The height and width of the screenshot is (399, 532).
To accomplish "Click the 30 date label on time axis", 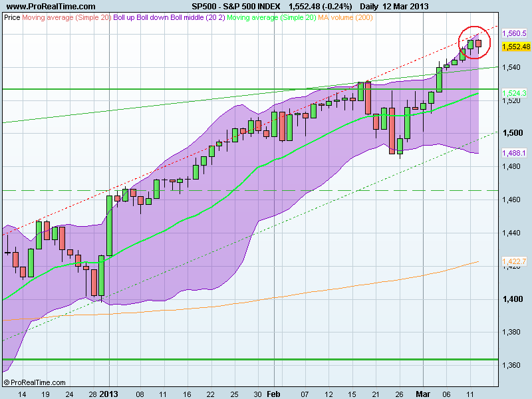I will (x=257, y=394).
